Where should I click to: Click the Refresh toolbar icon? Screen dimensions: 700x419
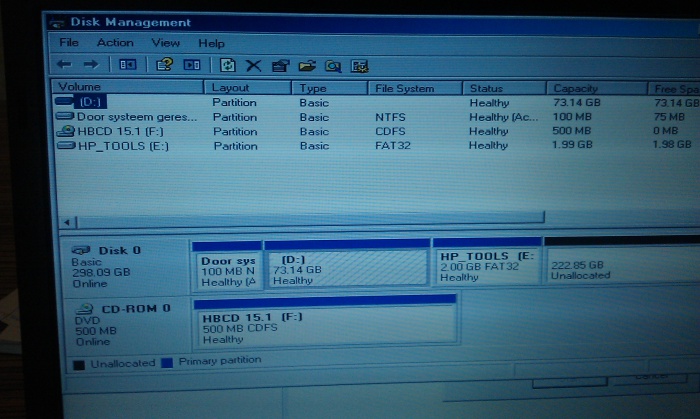228,66
